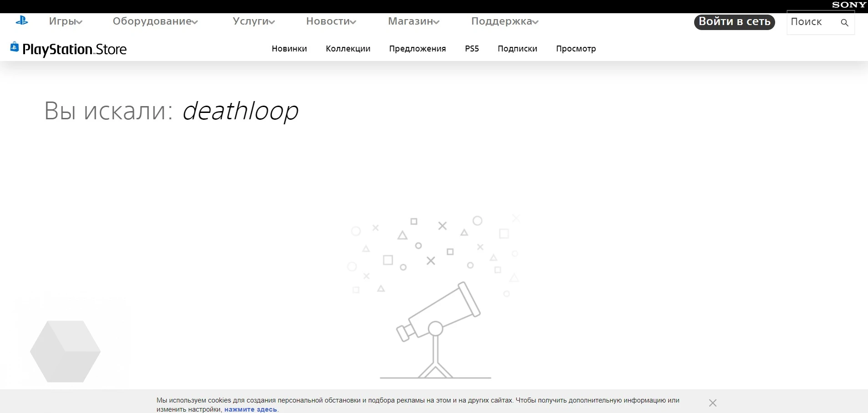Open the Предложения store tab

point(417,49)
